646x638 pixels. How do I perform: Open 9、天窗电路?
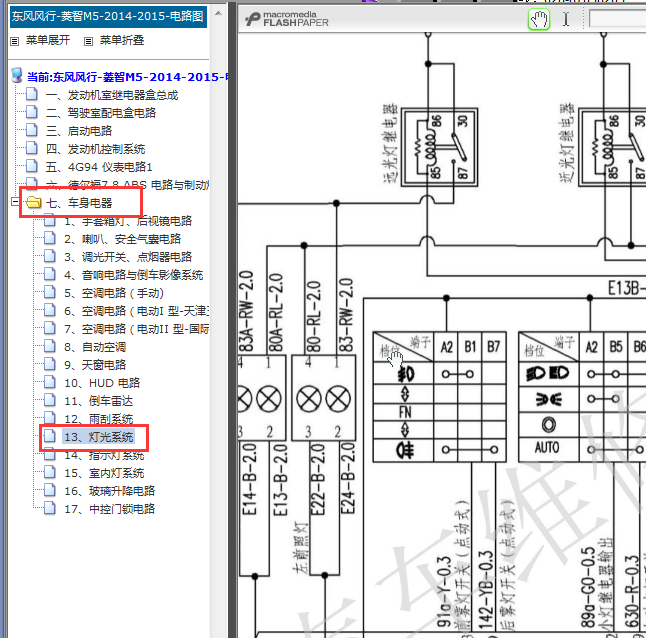(x=95, y=365)
